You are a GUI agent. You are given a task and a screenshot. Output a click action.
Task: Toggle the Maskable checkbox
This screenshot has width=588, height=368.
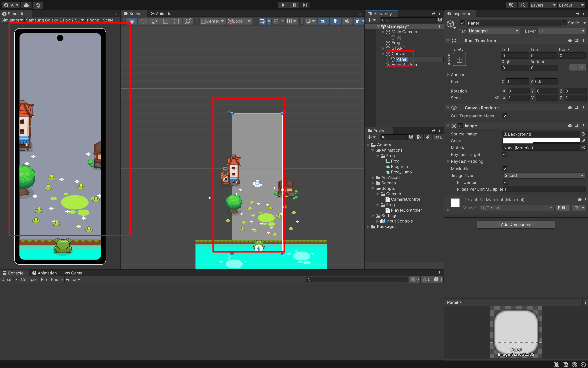[505, 169]
